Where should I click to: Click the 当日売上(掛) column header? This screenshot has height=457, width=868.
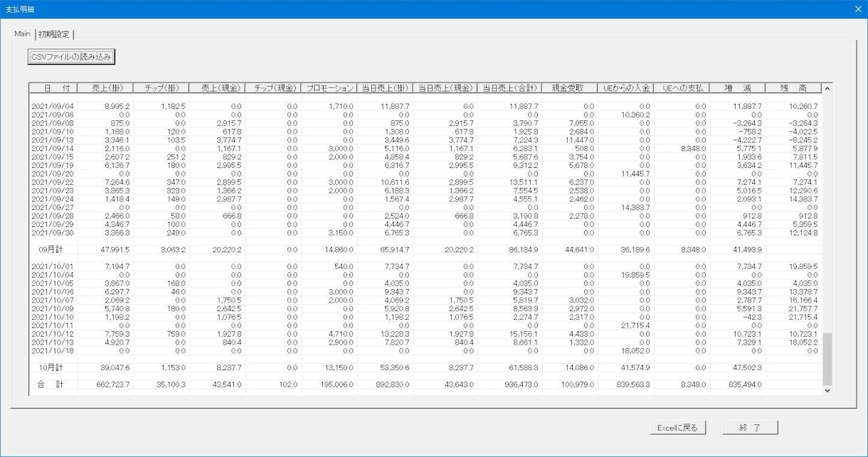click(x=384, y=88)
